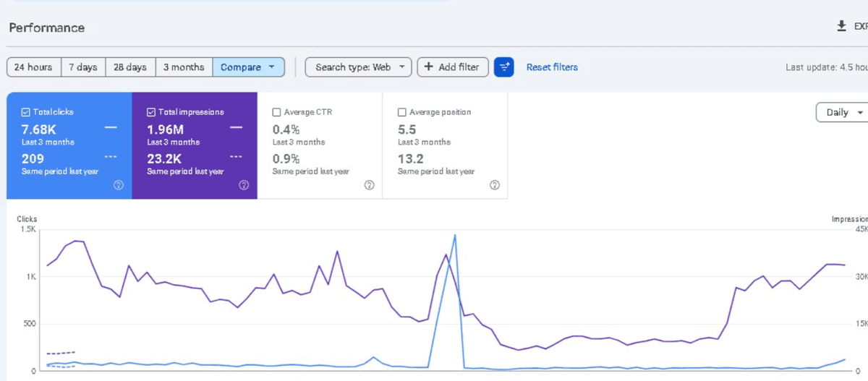Viewport: 868px width, 381px height.
Task: Enable the Average CTR checkbox
Action: pos(276,112)
